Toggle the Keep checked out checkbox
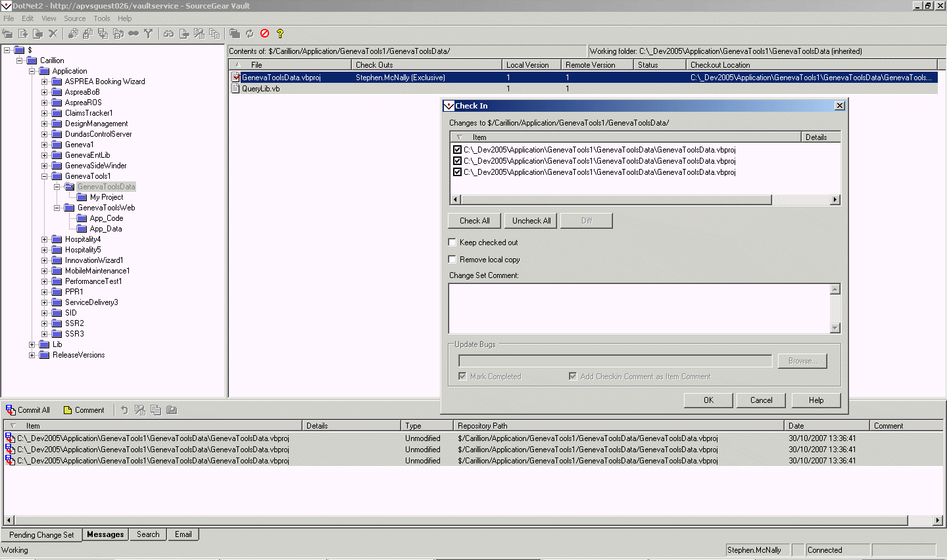 [x=452, y=243]
